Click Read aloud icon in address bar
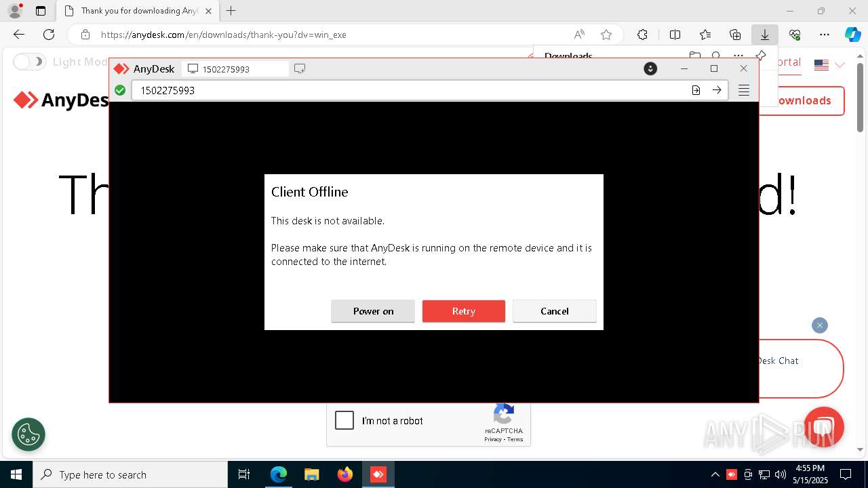The height and width of the screenshot is (488, 868). [579, 35]
